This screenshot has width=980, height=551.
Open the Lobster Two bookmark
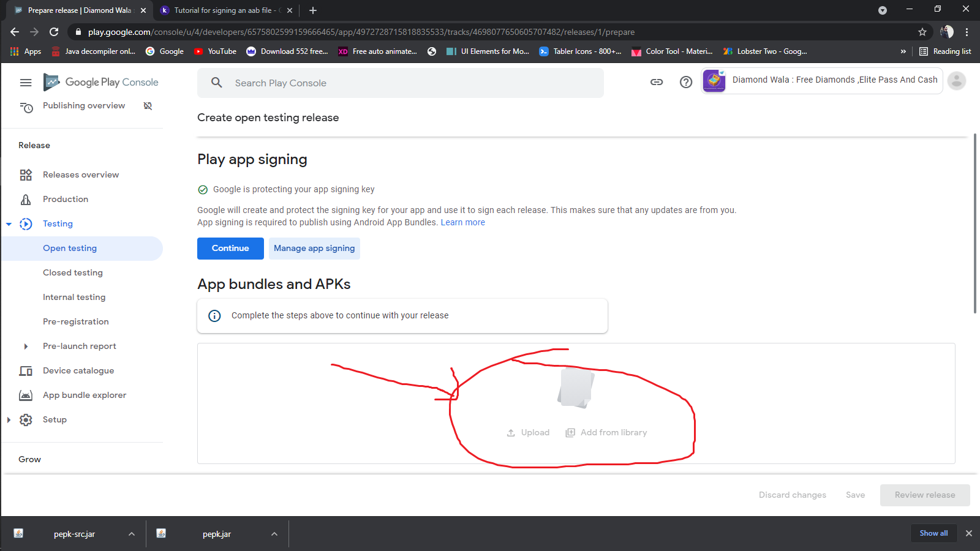pos(765,51)
